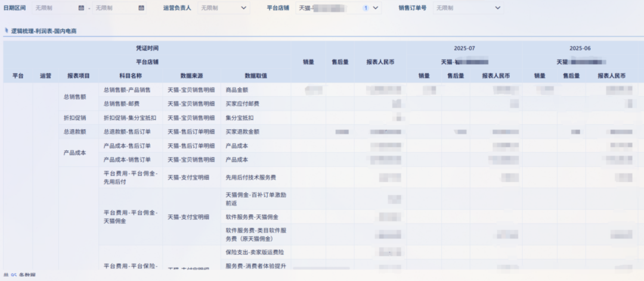Click the 2025-06 month header
The width and height of the screenshot is (644, 281).
[x=580, y=48]
